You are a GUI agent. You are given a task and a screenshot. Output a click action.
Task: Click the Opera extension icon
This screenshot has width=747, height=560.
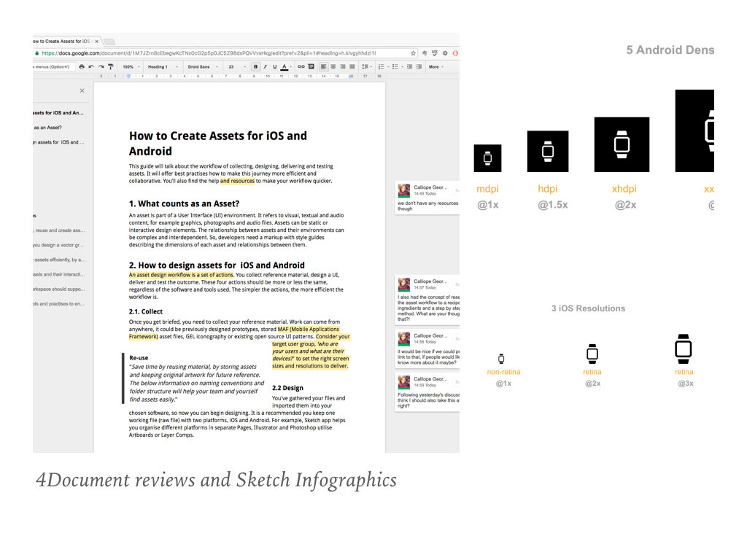tap(455, 53)
